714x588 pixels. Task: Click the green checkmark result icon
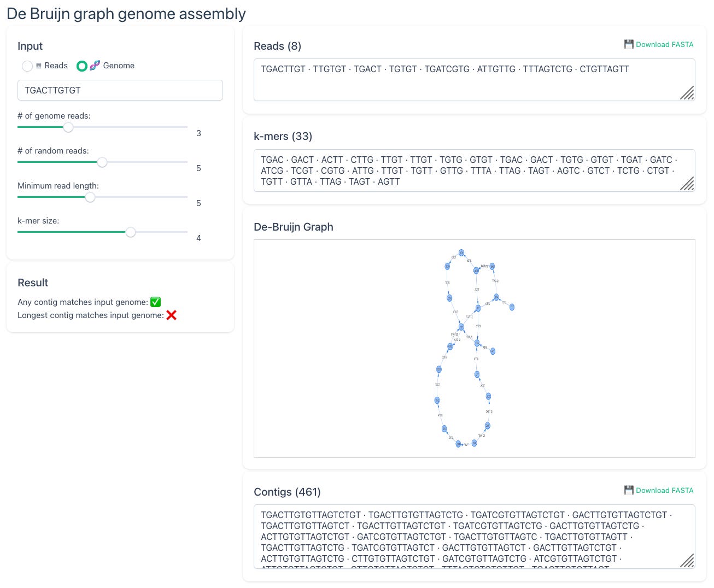155,302
